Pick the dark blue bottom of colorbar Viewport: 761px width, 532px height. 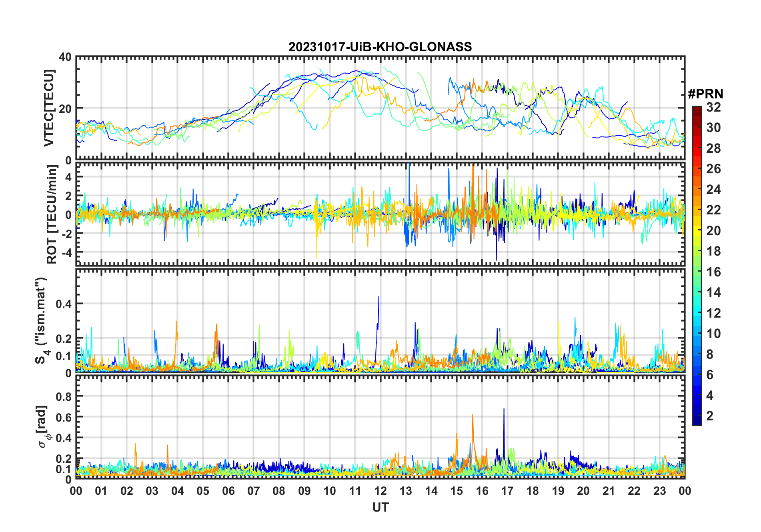pos(697,422)
